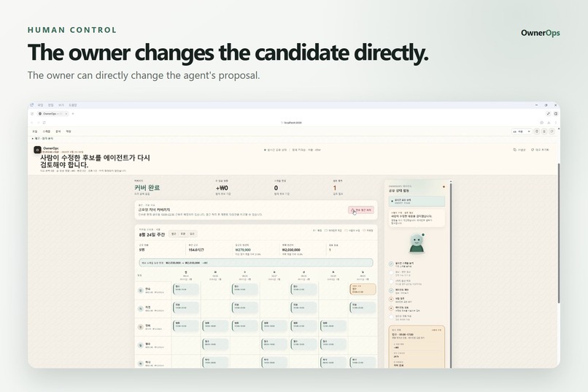Click the orange highlighted Sunday shift for 민수
Image resolution: width=588 pixels, height=392 pixels.
[x=363, y=289]
